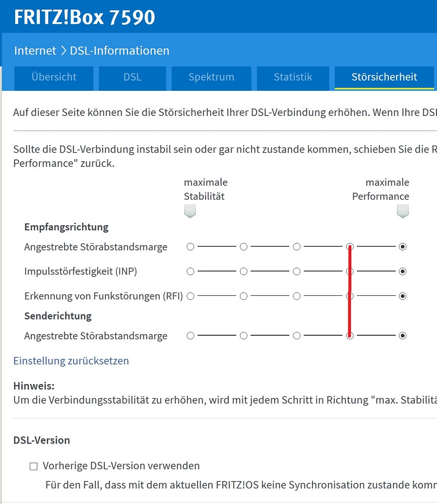Click the FRITZ!Box 7590 title
This screenshot has height=504, width=437.
(85, 17)
